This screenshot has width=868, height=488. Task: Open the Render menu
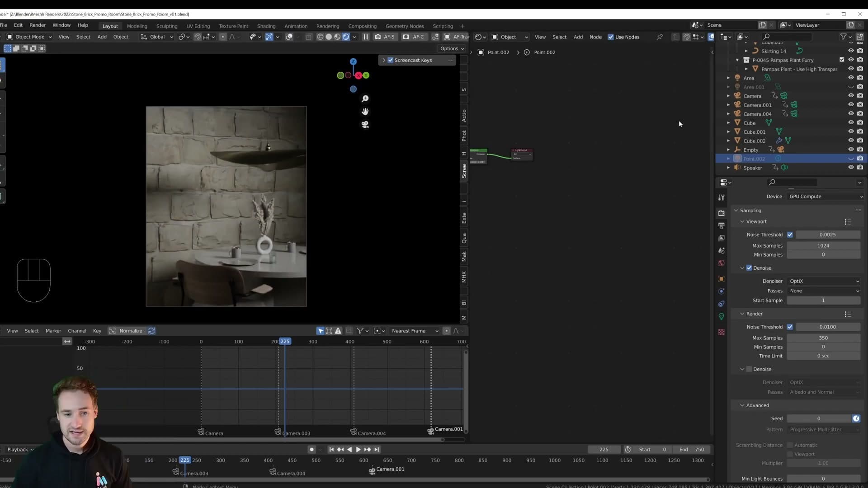[x=38, y=25]
